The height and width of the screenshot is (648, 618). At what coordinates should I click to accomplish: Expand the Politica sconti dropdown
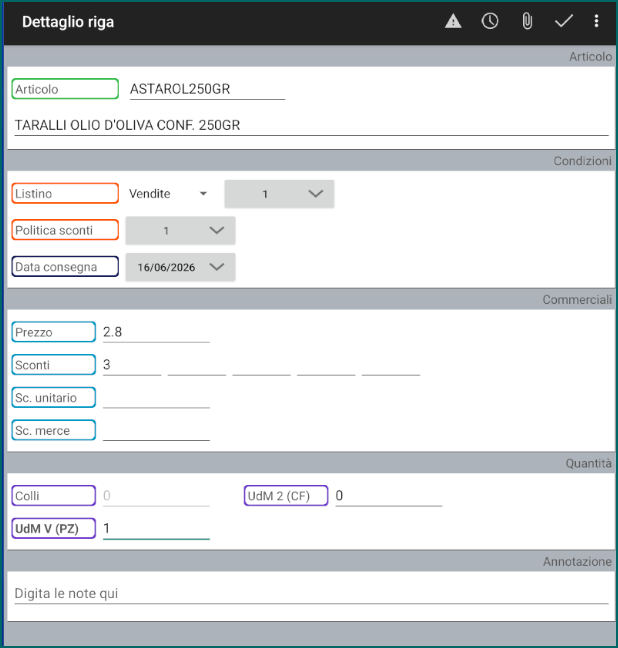point(181,231)
